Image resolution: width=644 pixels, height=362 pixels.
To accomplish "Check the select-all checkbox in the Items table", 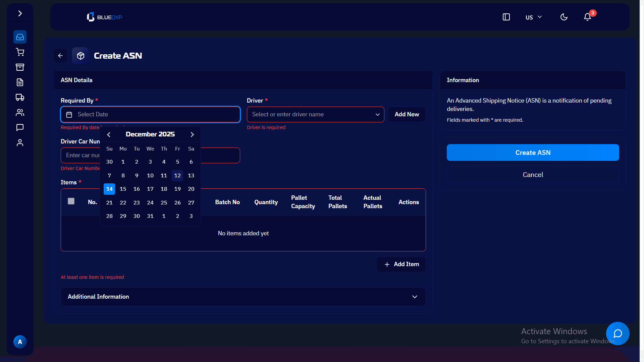I will tap(71, 201).
